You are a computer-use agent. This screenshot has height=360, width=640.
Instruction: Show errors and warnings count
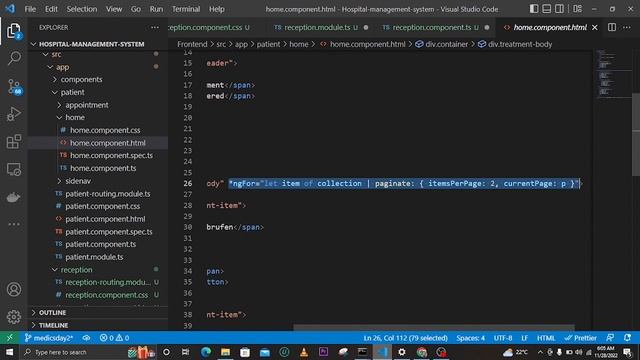114,338
